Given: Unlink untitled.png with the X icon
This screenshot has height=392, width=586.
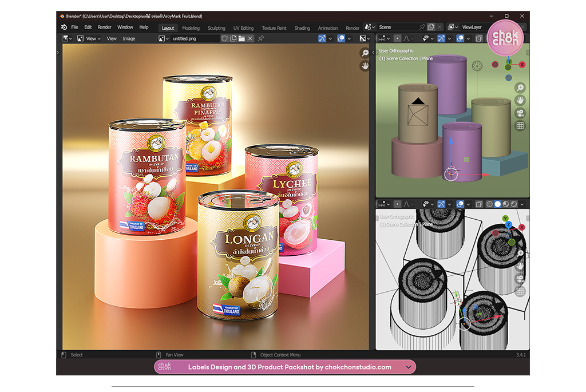Looking at the screenshot, I should pos(251,38).
